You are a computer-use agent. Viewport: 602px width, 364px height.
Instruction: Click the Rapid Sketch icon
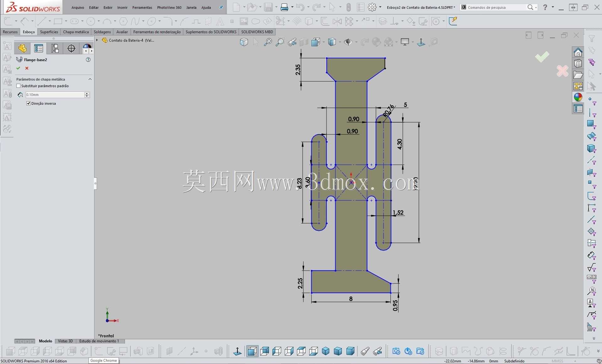pyautogui.click(x=453, y=21)
